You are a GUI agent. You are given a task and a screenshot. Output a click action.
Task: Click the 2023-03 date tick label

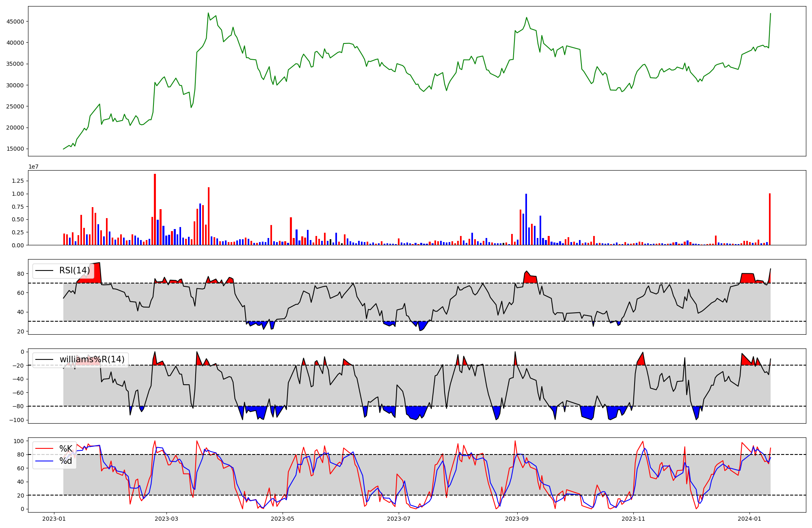166,519
